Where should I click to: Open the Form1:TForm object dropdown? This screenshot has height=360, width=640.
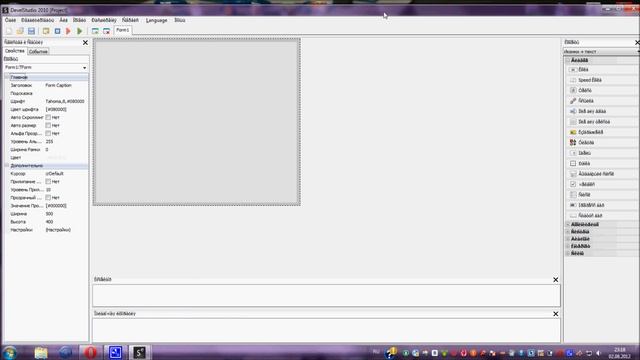click(84, 67)
